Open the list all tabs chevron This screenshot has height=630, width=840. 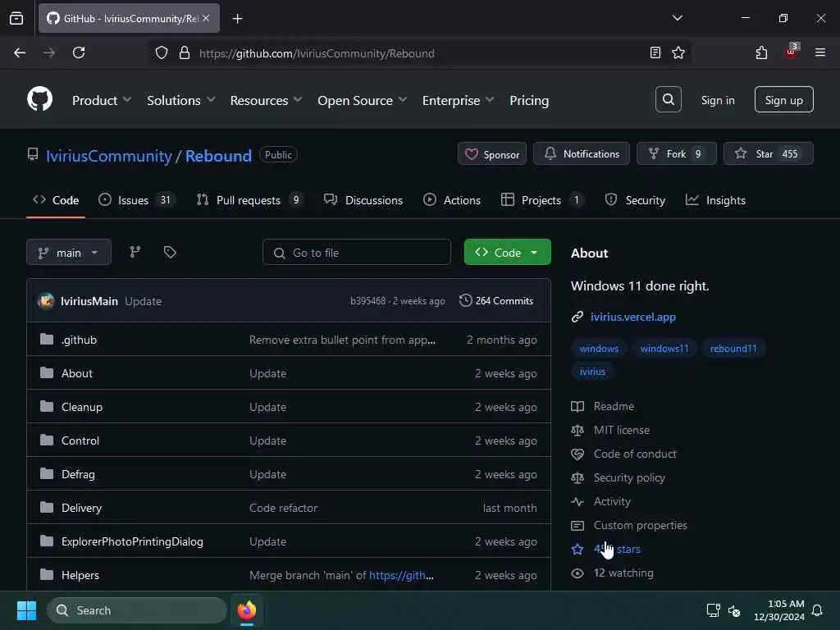[677, 18]
